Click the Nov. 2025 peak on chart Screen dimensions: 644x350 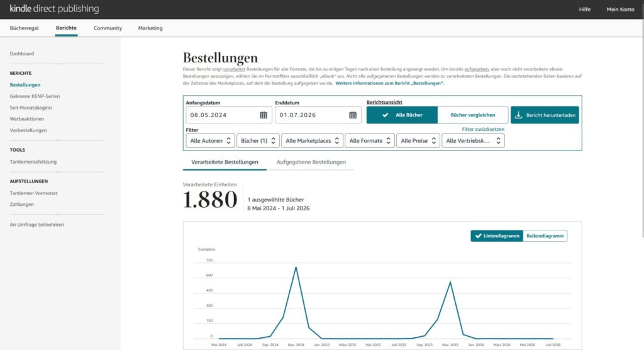(x=450, y=282)
